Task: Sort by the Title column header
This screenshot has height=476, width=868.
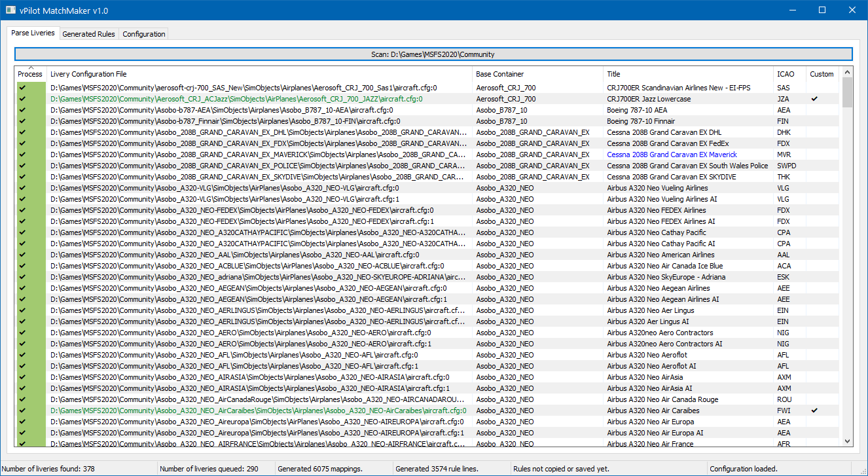Action: pos(688,74)
